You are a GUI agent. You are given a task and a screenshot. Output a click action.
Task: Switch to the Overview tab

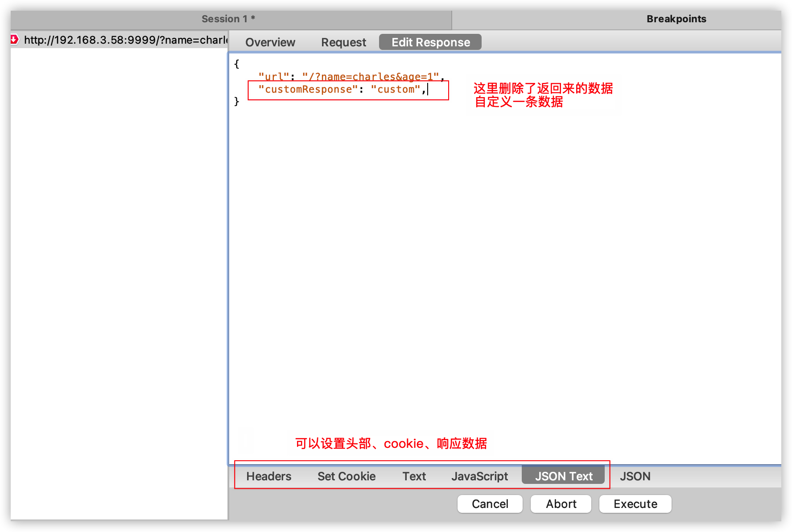pyautogui.click(x=270, y=42)
